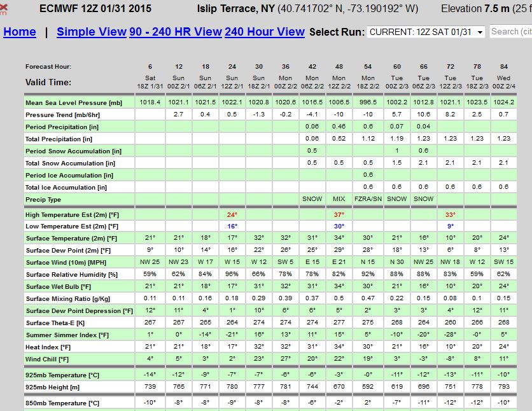The height and width of the screenshot is (411, 532).
Task: Click the FZRA/SN precip type cell
Action: point(368,199)
